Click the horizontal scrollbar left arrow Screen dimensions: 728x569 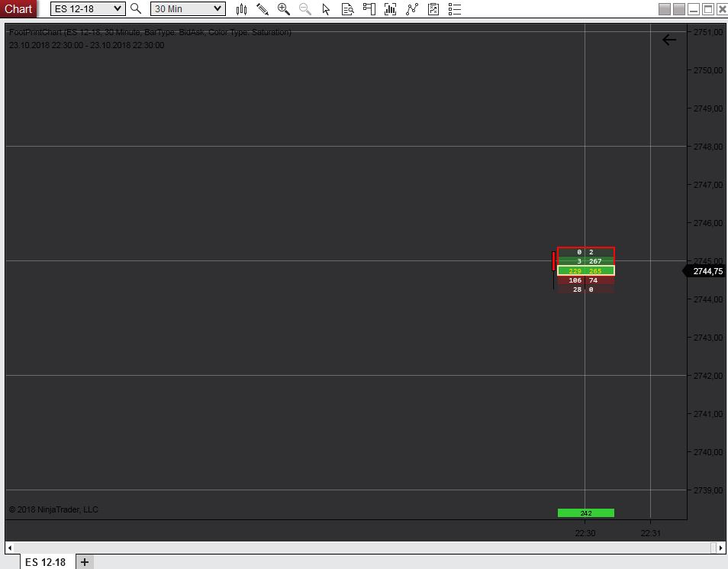click(x=10, y=548)
